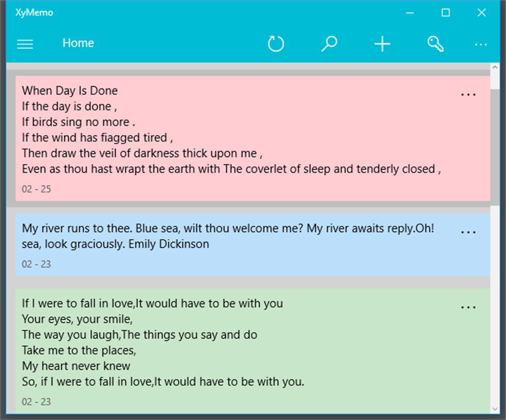Screen dimensions: 506x420
Task: Open the green fall in love memo
Action: coord(252,351)
